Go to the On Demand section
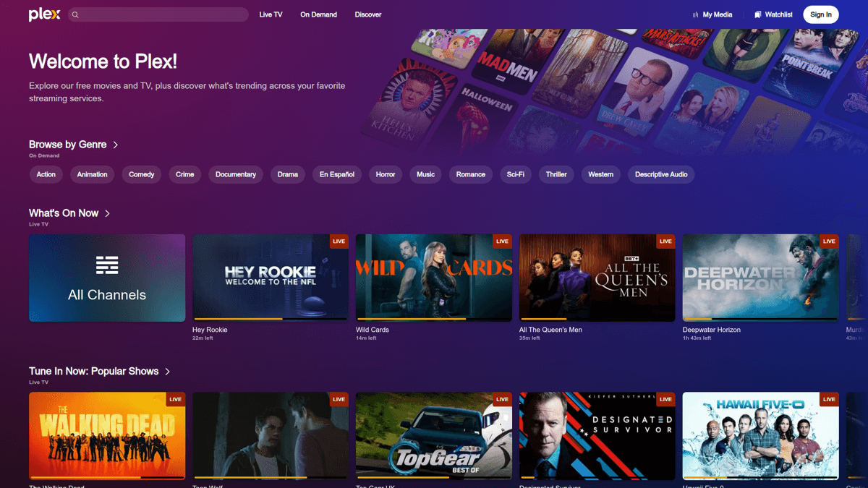This screenshot has width=868, height=488. point(318,14)
